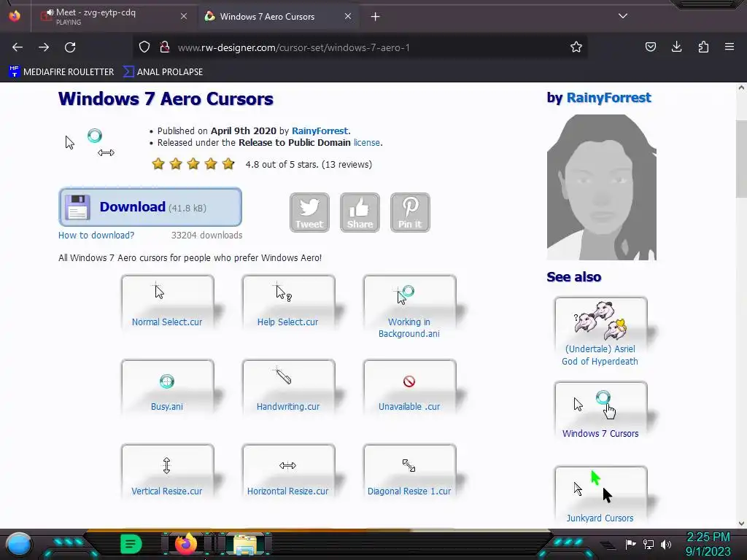
Task: Open the extensions puzzle icon
Action: (703, 47)
